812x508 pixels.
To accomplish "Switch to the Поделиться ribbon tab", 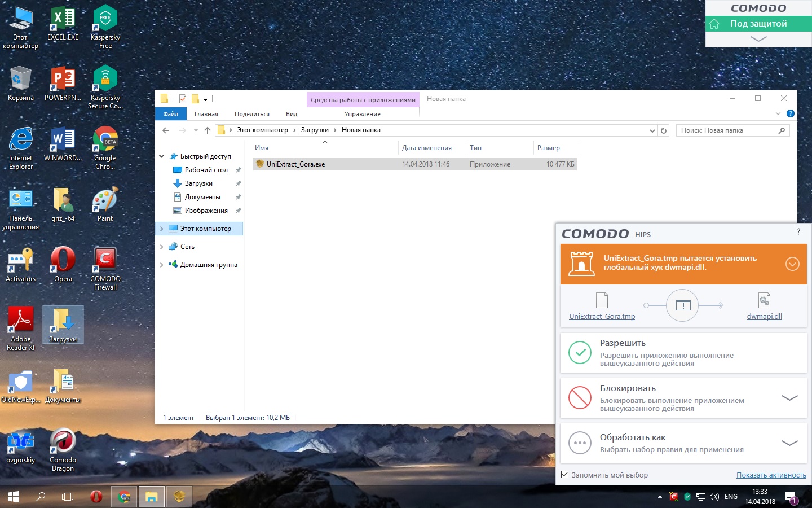I will point(252,114).
